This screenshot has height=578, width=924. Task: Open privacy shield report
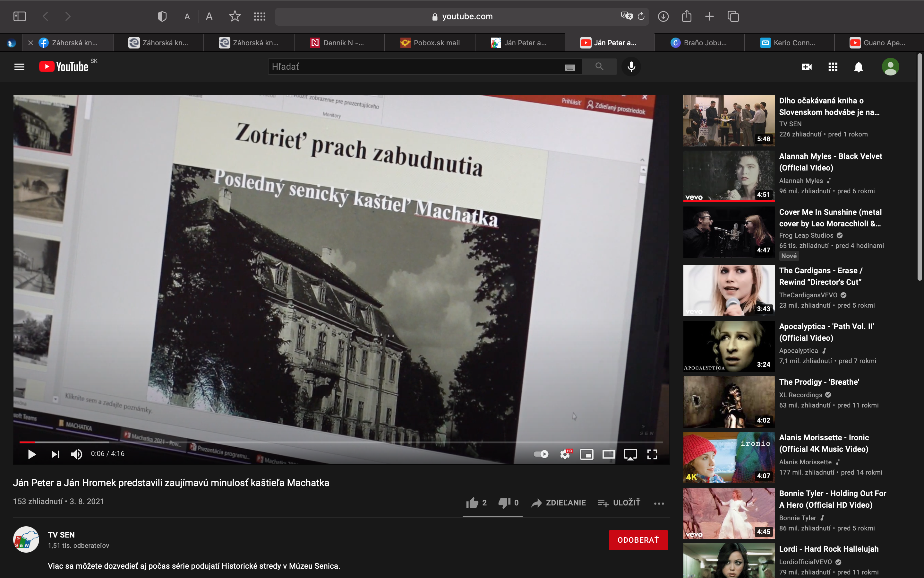(162, 16)
